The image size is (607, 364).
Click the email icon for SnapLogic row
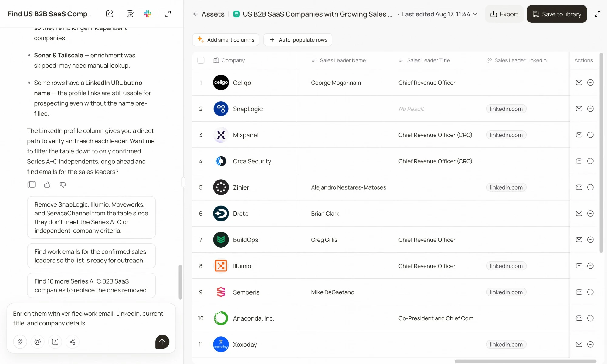579,109
